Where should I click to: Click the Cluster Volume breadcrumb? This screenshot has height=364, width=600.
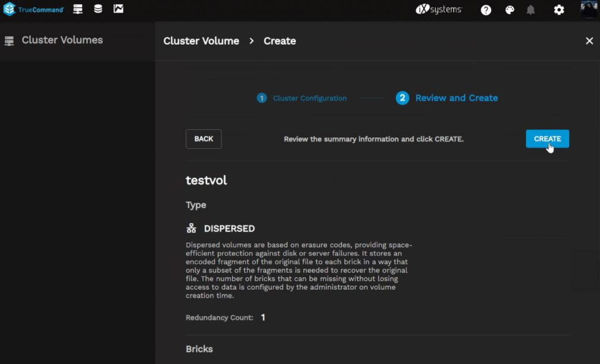coord(201,41)
